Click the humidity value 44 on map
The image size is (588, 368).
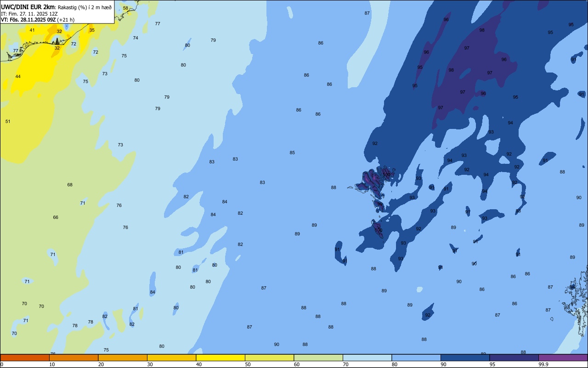tap(18, 77)
